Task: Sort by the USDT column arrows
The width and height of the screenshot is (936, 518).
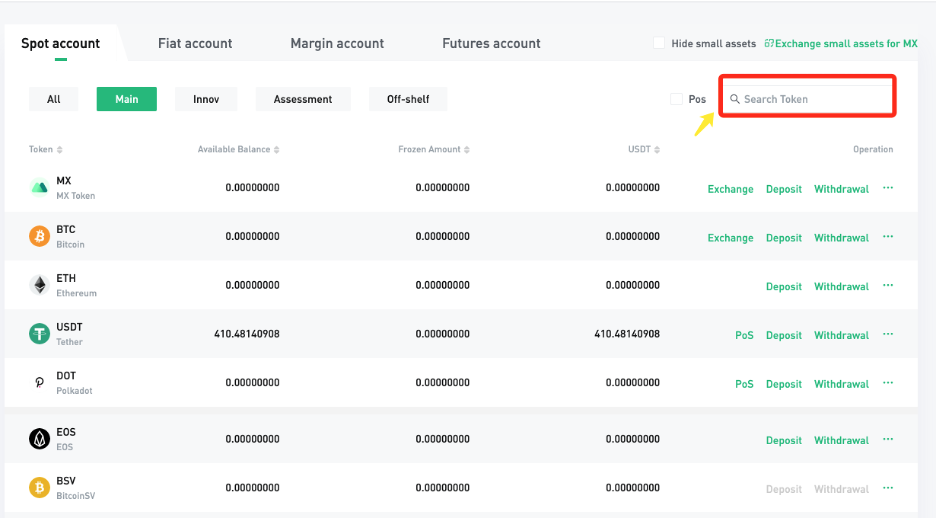Action: pyautogui.click(x=657, y=150)
